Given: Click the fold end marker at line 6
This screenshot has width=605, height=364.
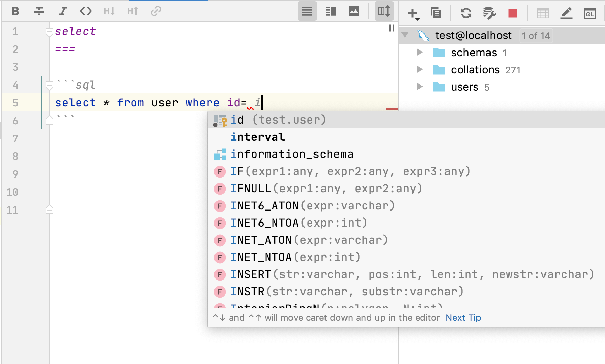Looking at the screenshot, I should [x=49, y=120].
